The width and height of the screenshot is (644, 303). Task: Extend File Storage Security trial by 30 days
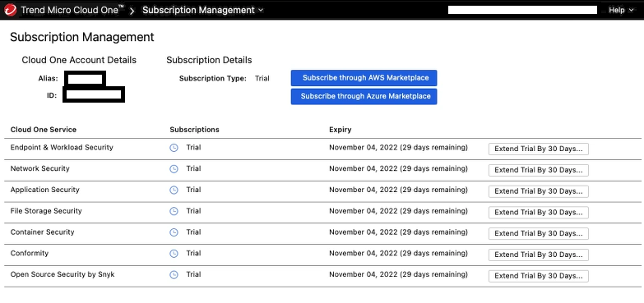point(539,213)
